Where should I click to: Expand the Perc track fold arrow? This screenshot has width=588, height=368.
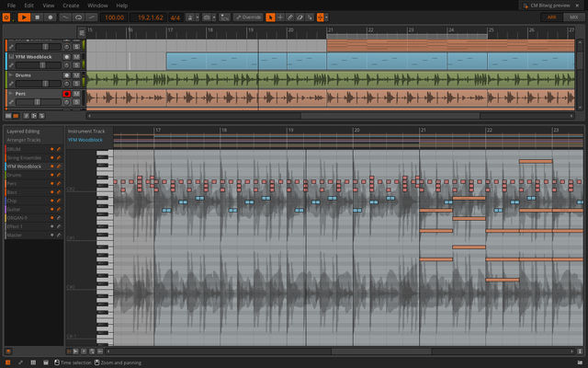[x=11, y=94]
